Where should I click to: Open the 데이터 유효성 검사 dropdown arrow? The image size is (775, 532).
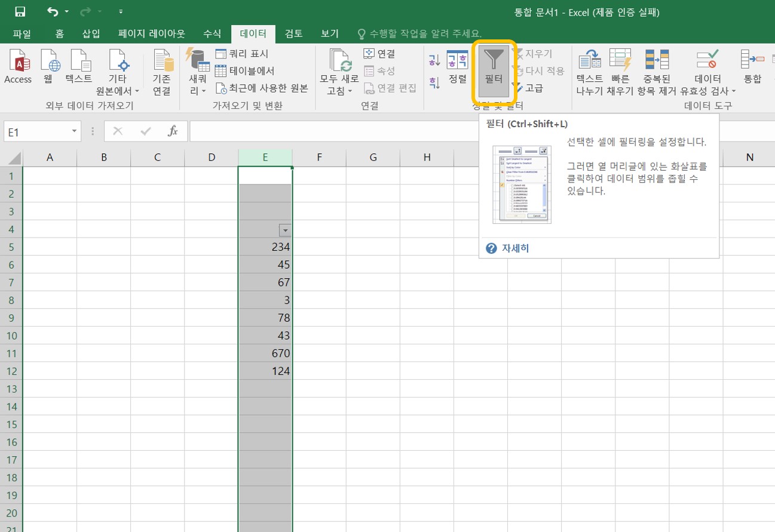click(734, 91)
